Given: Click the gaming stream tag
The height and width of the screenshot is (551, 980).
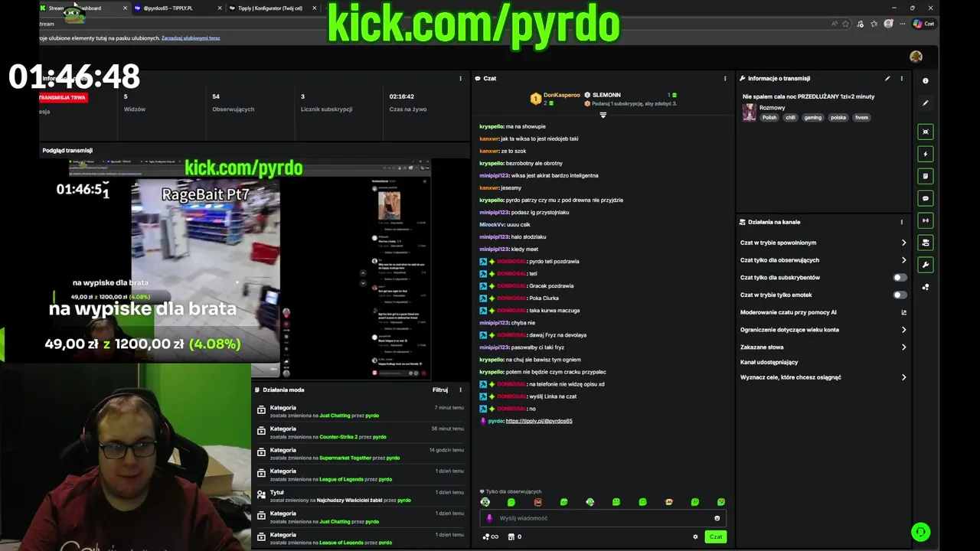Looking at the screenshot, I should [x=813, y=117].
